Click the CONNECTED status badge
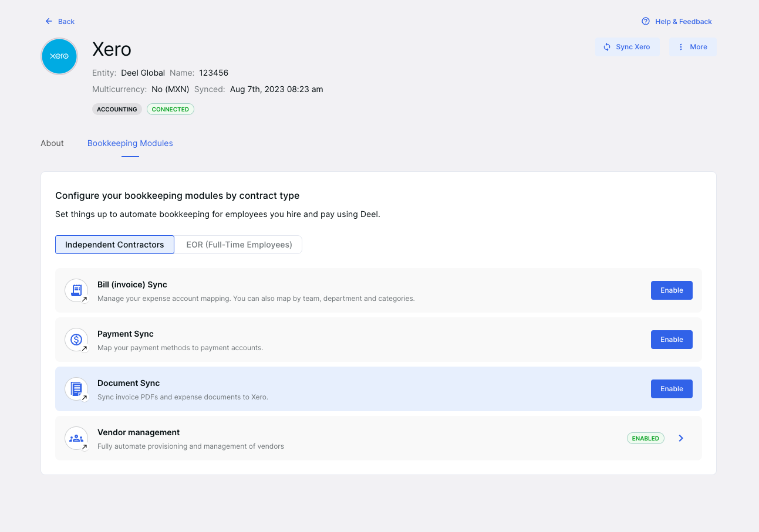The height and width of the screenshot is (532, 759). [170, 109]
